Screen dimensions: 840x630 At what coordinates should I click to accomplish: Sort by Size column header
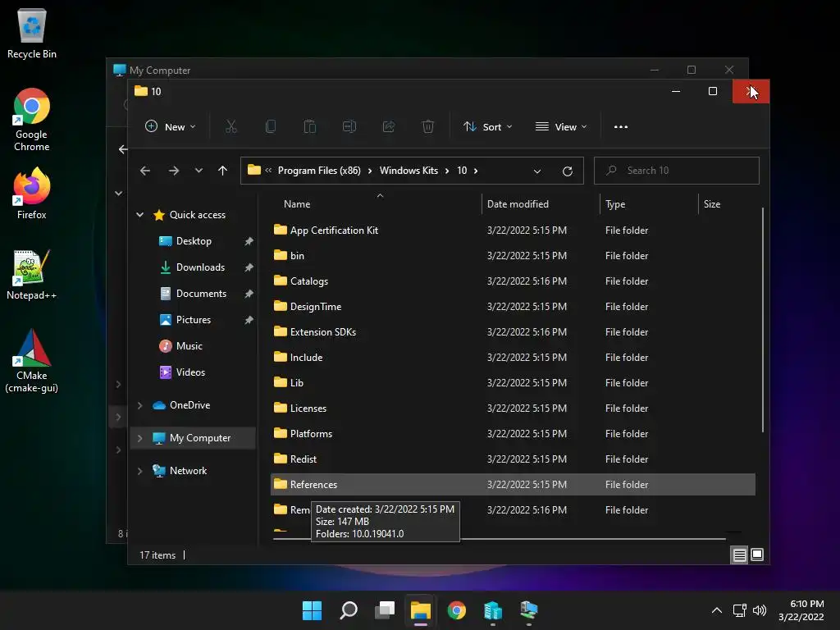[x=711, y=204]
